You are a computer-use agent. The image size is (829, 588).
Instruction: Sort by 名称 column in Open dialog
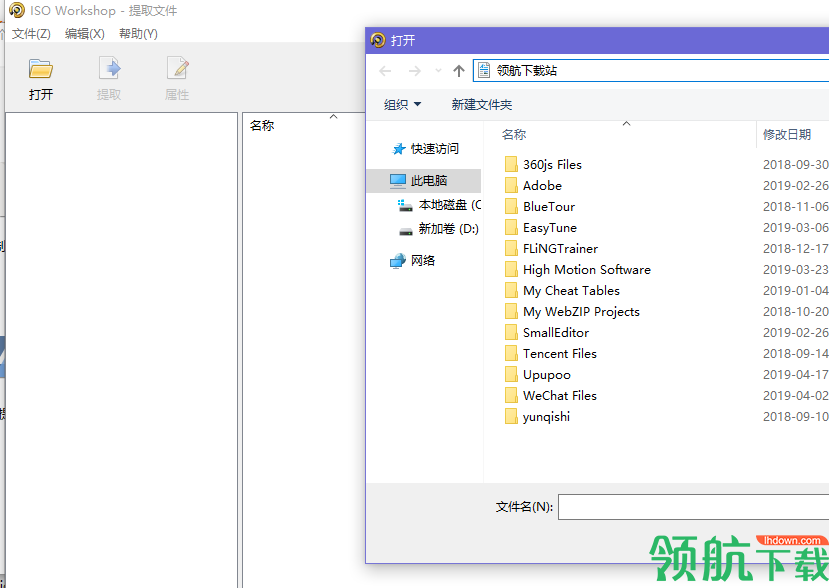[514, 135]
